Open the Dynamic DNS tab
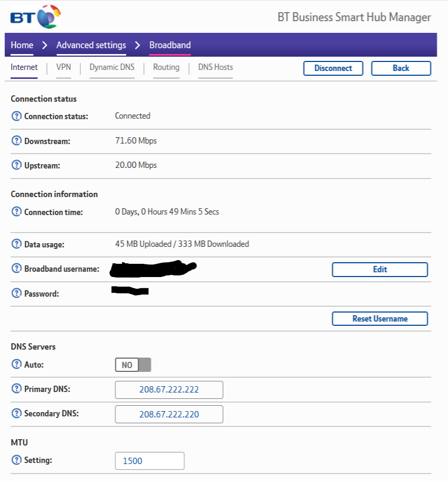The width and height of the screenshot is (448, 481). 111,67
